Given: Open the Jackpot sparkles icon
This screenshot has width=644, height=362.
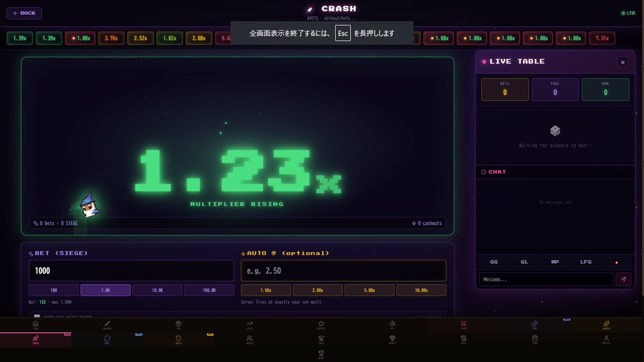Looking at the screenshot, I should pyautogui.click(x=606, y=325).
